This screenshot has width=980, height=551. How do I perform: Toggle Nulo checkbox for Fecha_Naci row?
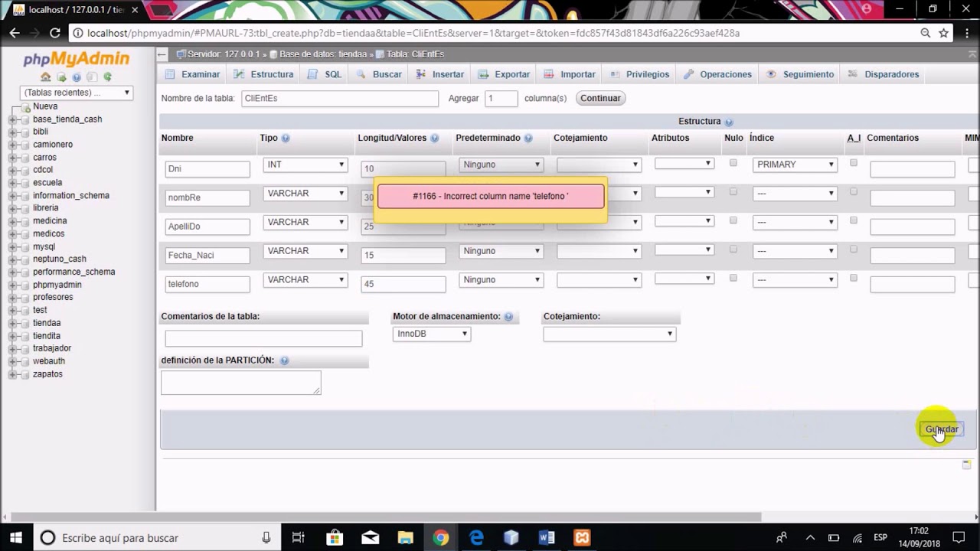(x=733, y=249)
